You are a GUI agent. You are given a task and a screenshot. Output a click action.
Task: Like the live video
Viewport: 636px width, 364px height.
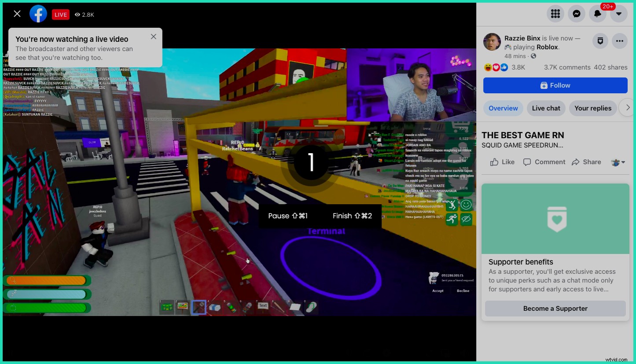click(502, 162)
